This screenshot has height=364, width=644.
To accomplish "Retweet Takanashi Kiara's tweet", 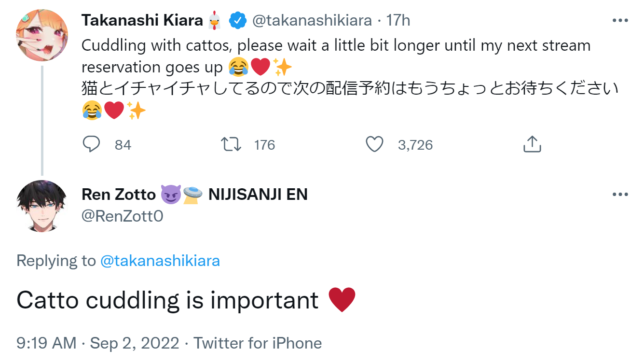I will coord(231,144).
